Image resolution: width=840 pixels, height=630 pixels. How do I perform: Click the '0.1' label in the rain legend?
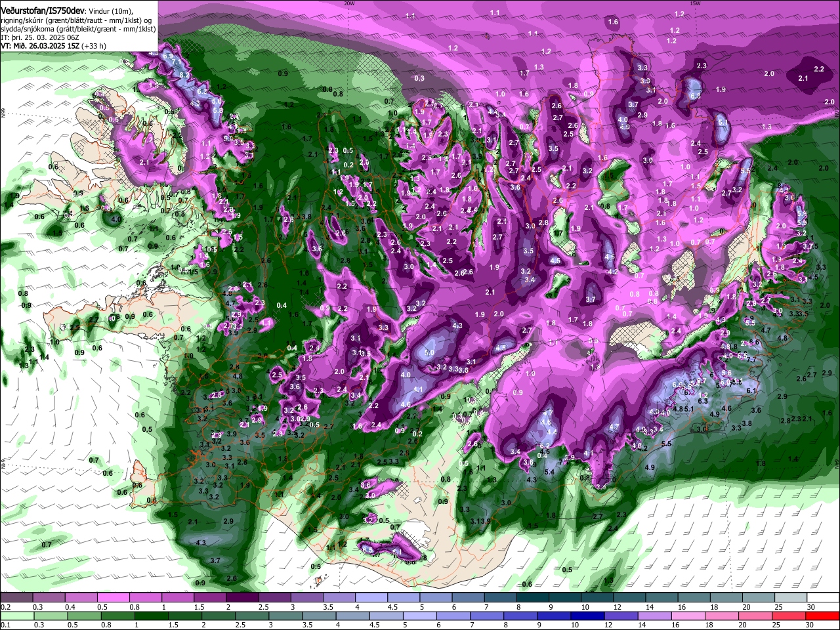(6, 625)
